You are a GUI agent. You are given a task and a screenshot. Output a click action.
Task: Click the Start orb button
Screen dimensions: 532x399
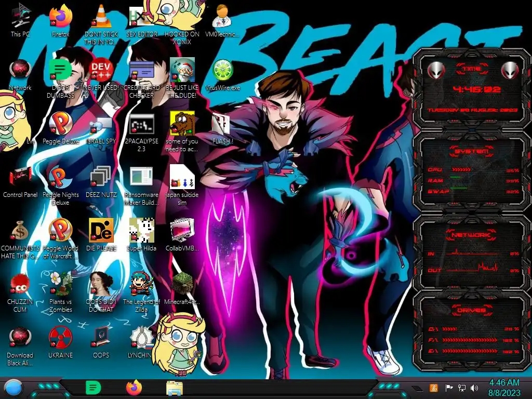click(x=14, y=388)
